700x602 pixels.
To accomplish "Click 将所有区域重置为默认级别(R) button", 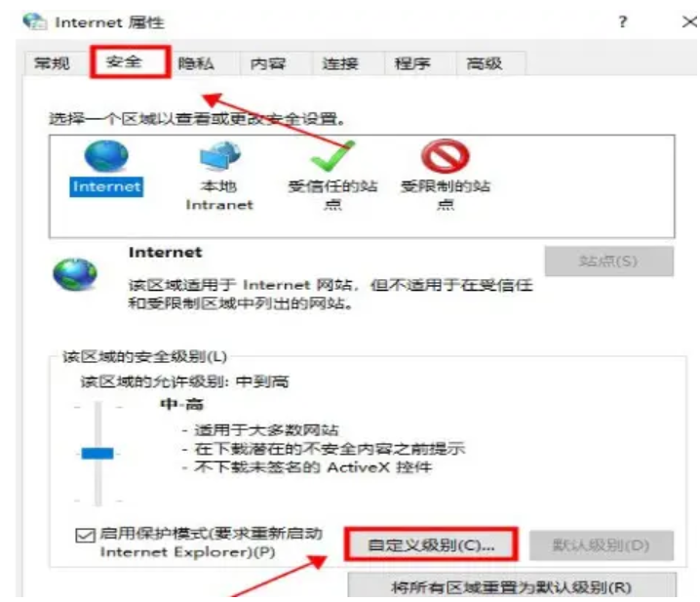I will click(x=512, y=586).
